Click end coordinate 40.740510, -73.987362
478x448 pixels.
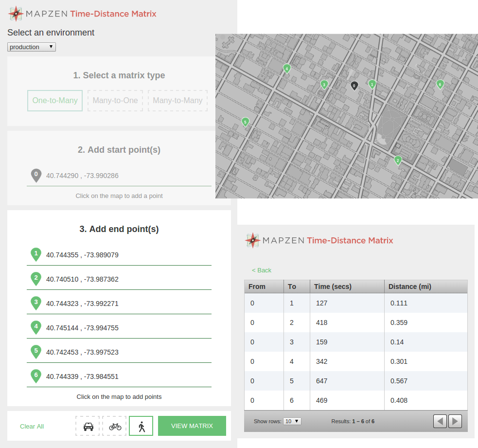pos(82,279)
